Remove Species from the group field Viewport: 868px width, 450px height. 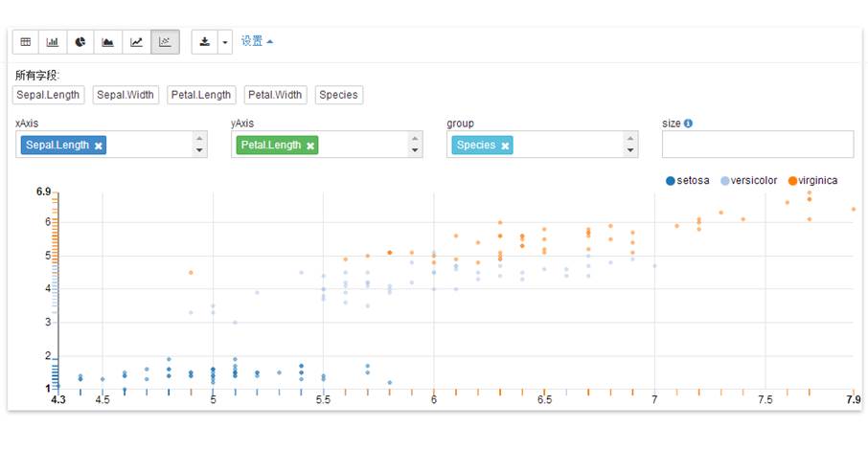pyautogui.click(x=505, y=146)
